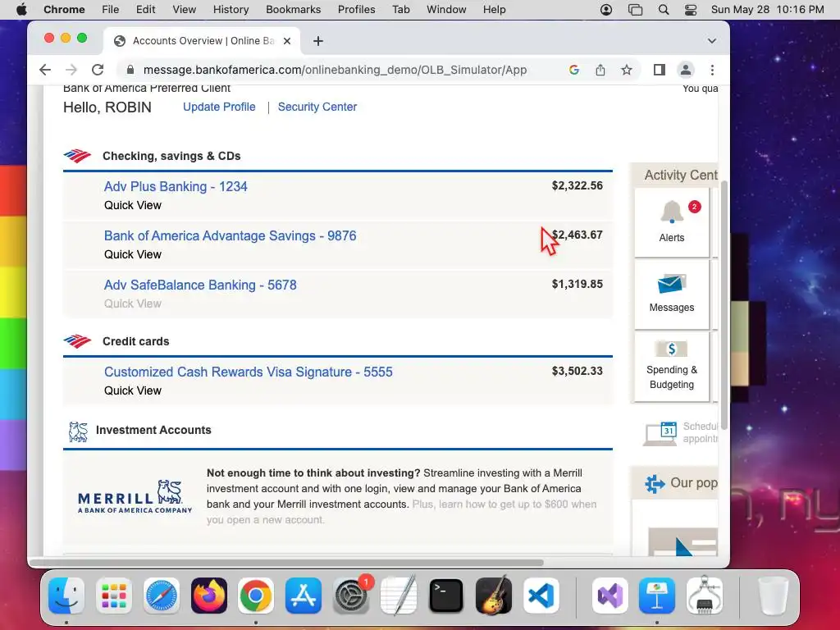Open the File menu

[x=111, y=10]
